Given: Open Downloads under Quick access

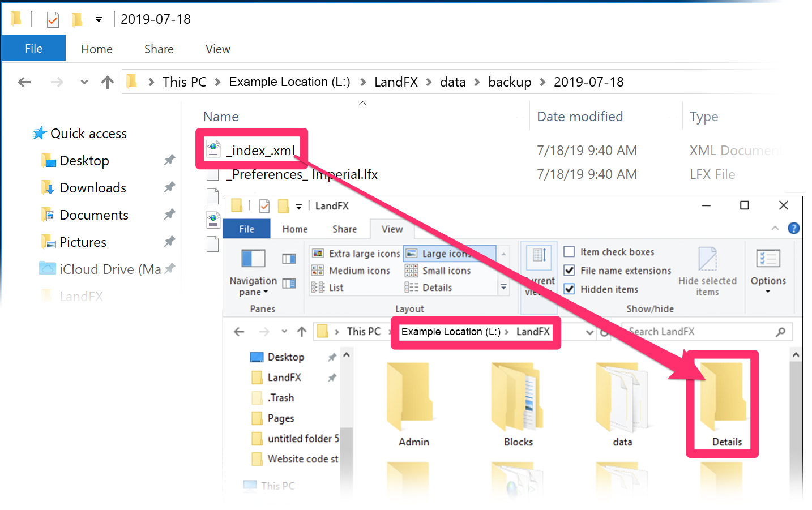Looking at the screenshot, I should pyautogui.click(x=93, y=188).
